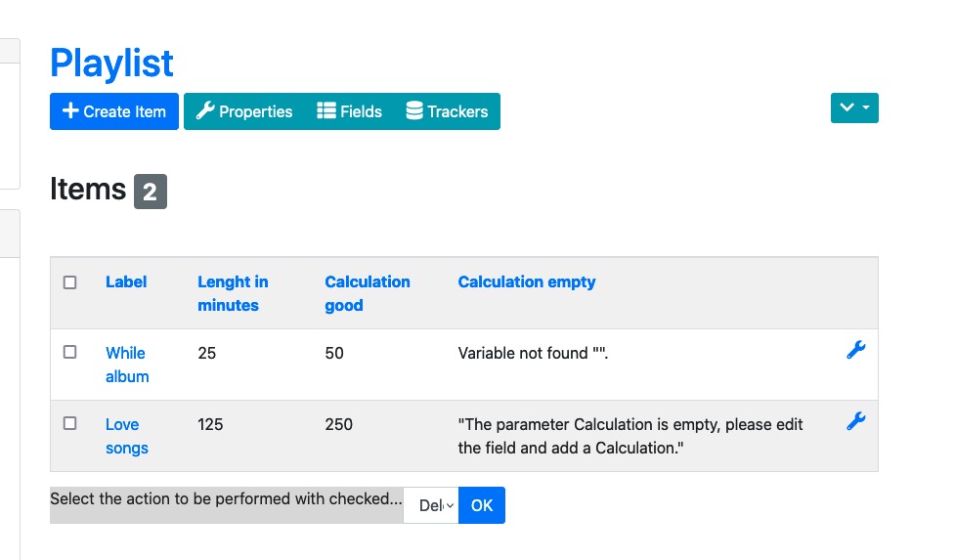The image size is (955, 560).
Task: Click the Items count badge showing 2
Action: pos(151,192)
